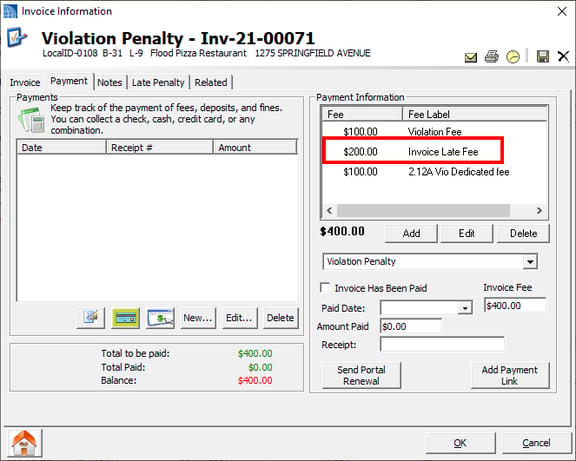Open the yellow clock reminder icon
Screen dimensions: 576x461
(513, 57)
